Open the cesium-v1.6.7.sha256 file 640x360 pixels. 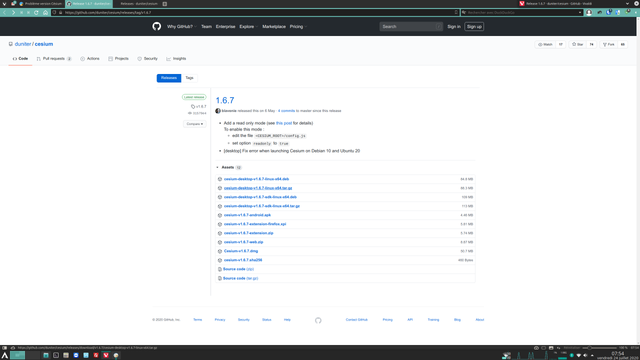[243, 260]
